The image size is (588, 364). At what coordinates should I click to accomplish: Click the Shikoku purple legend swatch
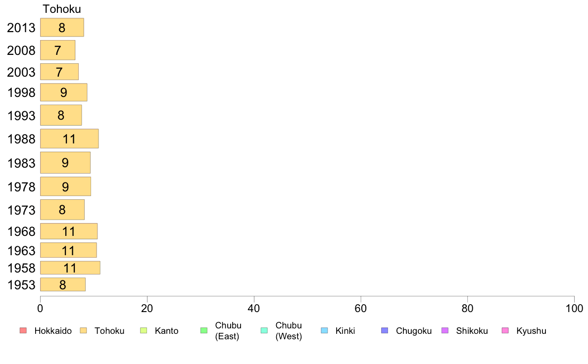(x=445, y=330)
